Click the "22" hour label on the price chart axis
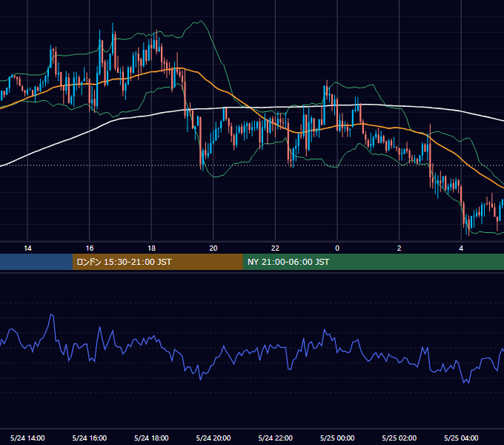The height and width of the screenshot is (445, 504). coord(276,248)
